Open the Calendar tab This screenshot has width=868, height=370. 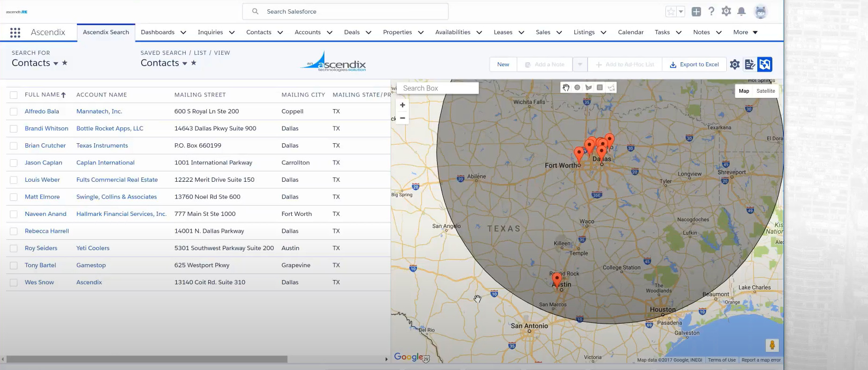[631, 32]
